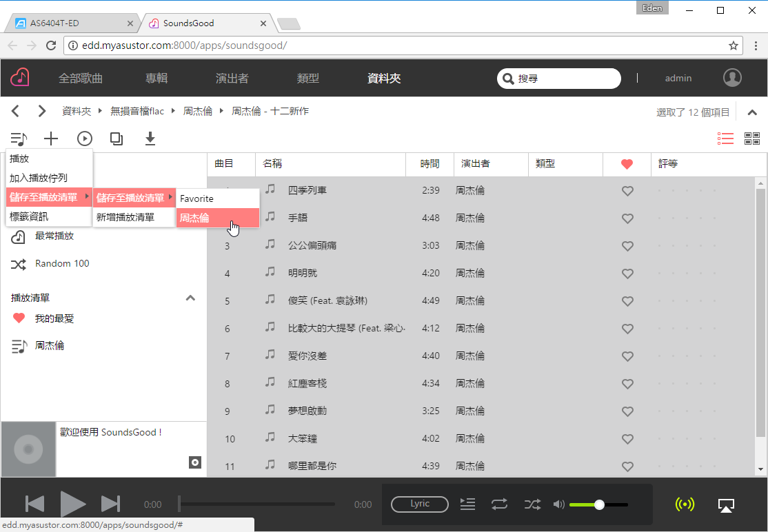Open the playlist actions menu icon

point(19,139)
